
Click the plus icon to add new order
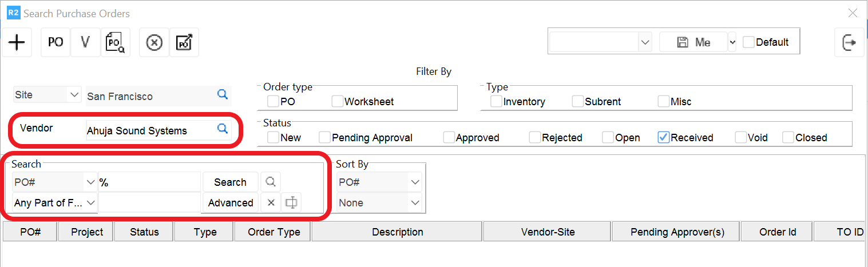[17, 42]
